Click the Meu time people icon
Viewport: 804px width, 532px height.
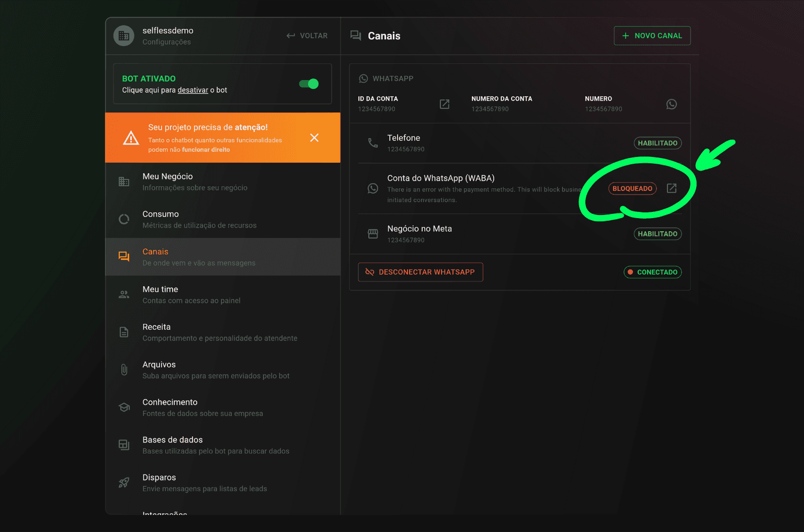pyautogui.click(x=124, y=295)
